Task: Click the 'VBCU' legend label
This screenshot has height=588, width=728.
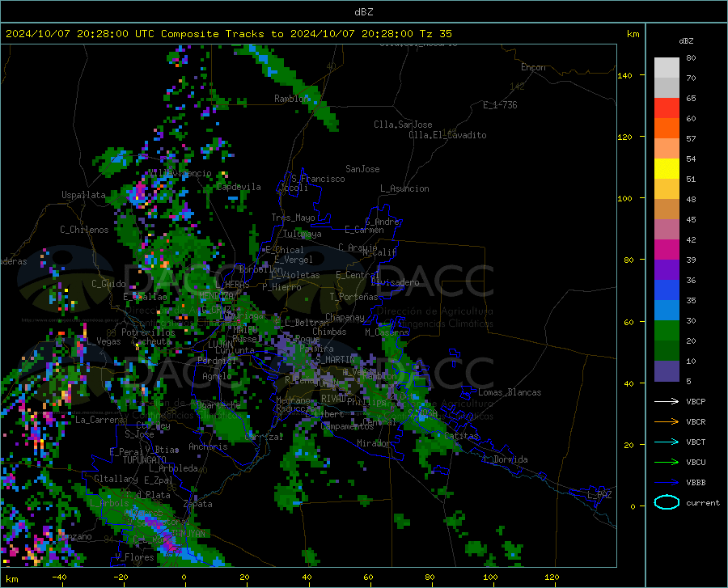Action: pos(696,463)
